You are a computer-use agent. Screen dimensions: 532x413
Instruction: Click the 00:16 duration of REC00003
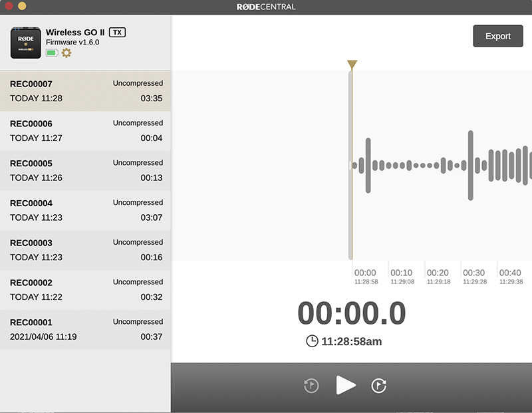coord(152,257)
